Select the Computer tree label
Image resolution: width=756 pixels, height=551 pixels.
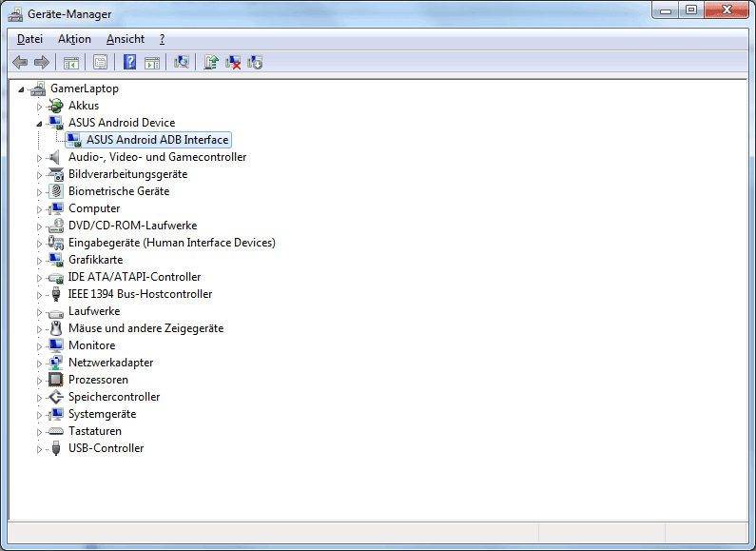click(94, 208)
